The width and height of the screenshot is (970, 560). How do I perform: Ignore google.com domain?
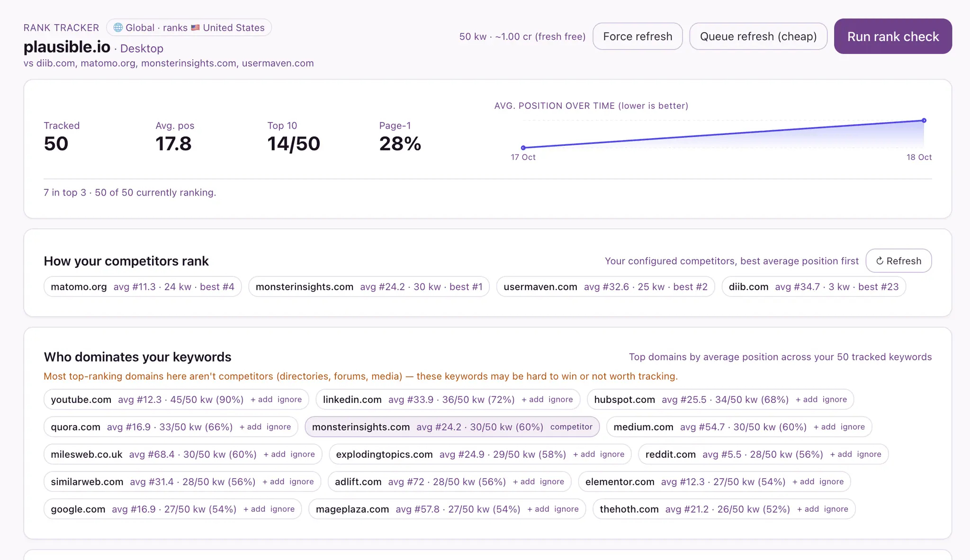point(282,509)
